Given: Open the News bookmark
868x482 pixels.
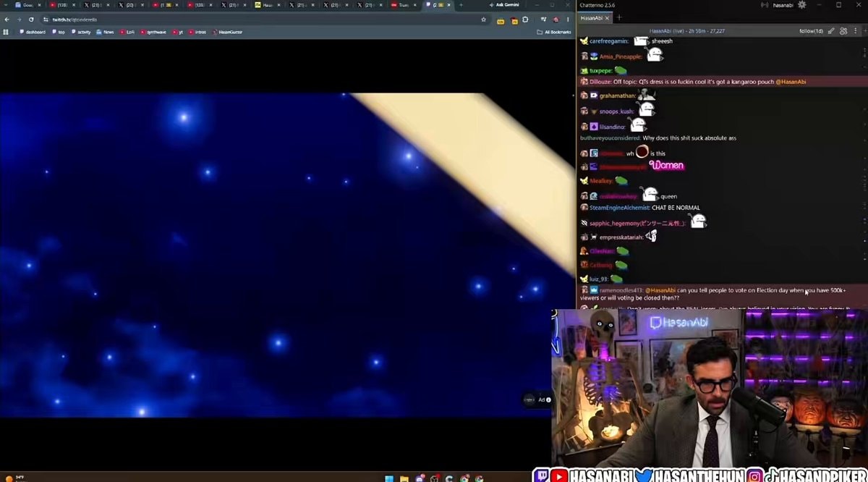Looking at the screenshot, I should (106, 32).
